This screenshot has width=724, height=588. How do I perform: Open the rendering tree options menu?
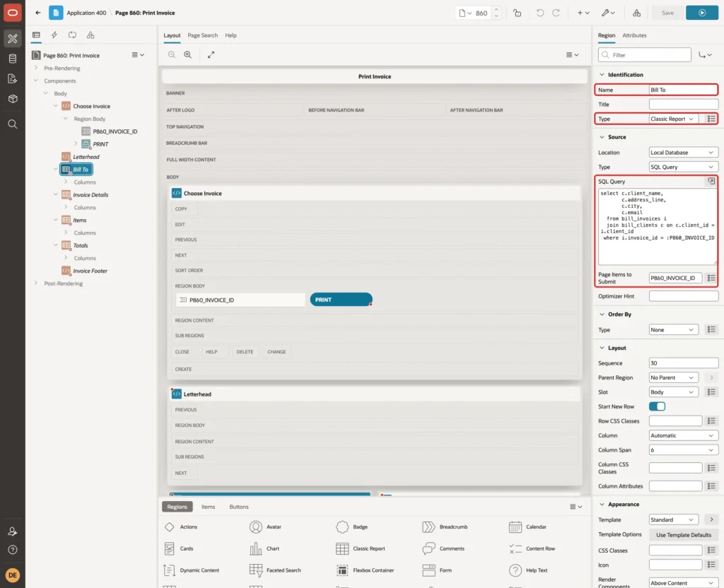[x=138, y=55]
